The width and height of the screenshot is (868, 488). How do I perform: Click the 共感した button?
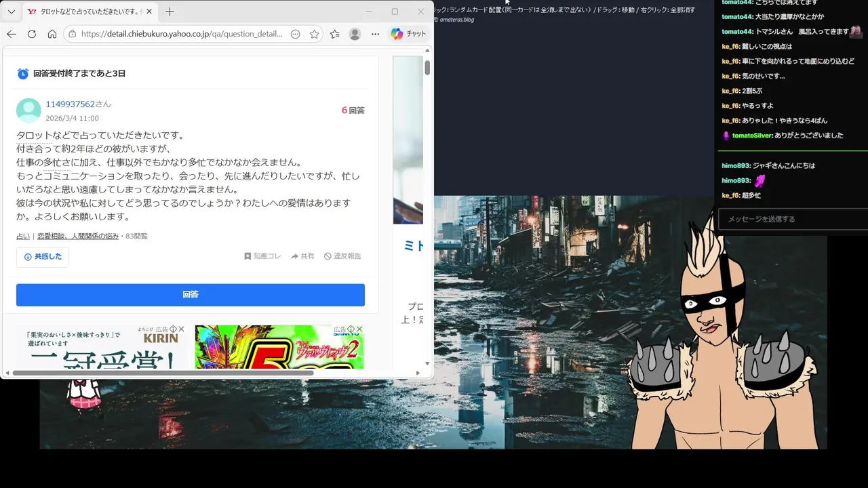pos(43,257)
